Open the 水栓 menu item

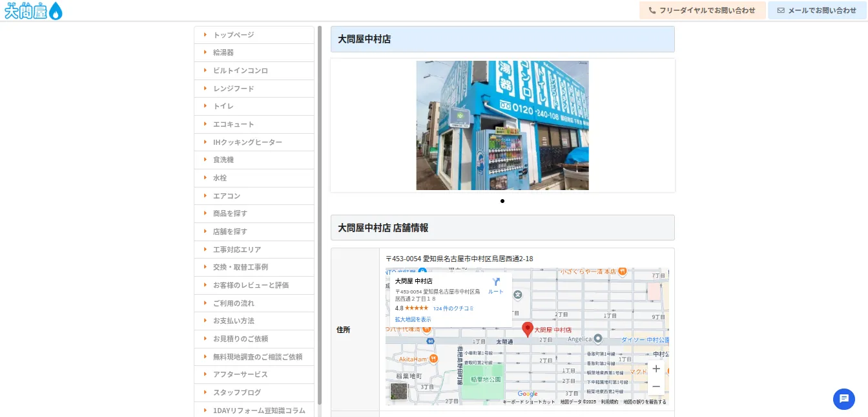click(254, 178)
